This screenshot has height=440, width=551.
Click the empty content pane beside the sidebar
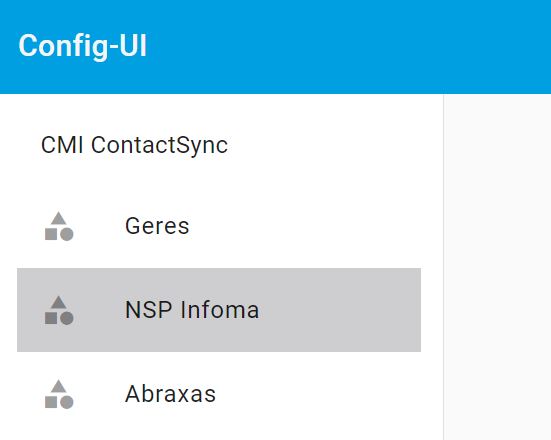pos(498,267)
